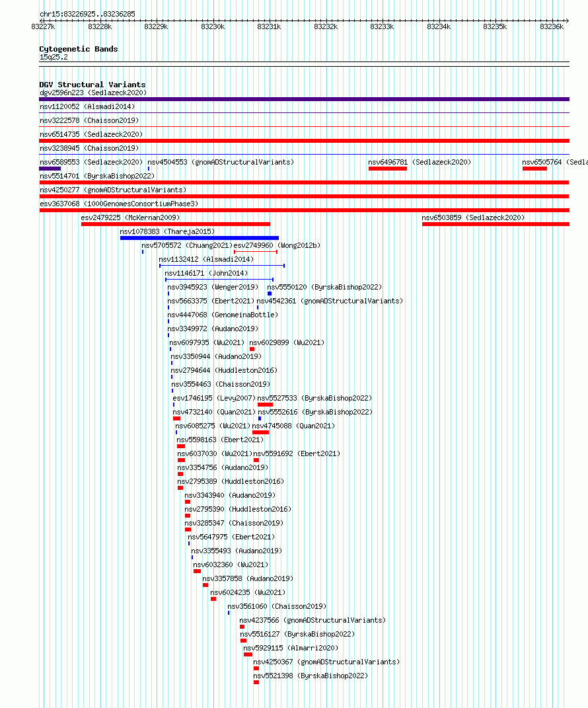The image size is (588, 708).
Task: Click nsv1146171 (John2014) label
Action: pyautogui.click(x=206, y=274)
